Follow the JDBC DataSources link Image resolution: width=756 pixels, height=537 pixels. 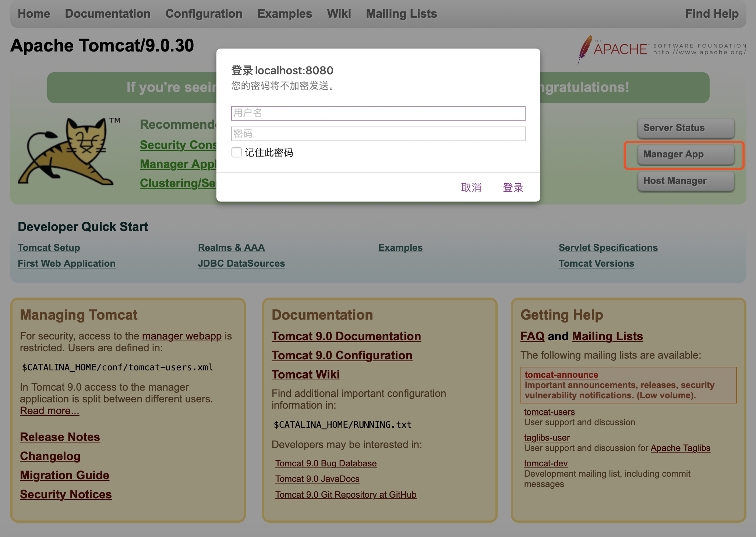pyautogui.click(x=241, y=263)
